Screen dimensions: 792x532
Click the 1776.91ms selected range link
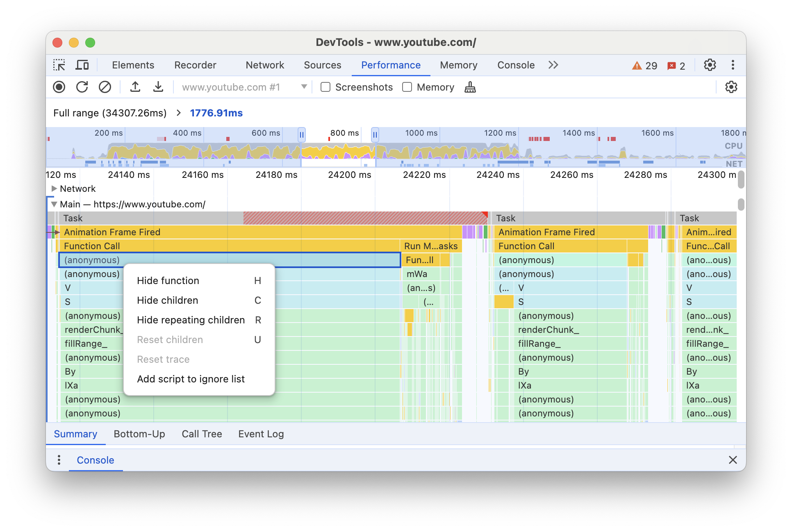(218, 112)
